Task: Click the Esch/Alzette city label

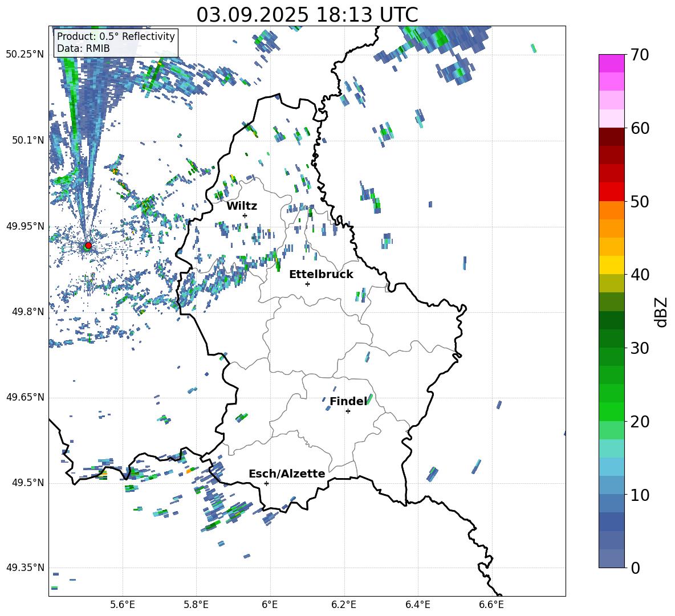Action: [x=287, y=474]
